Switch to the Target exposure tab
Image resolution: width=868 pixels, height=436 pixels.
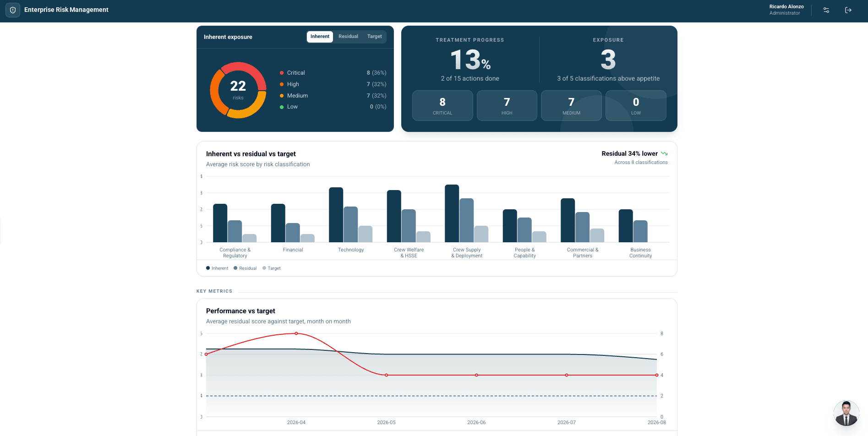coord(374,37)
